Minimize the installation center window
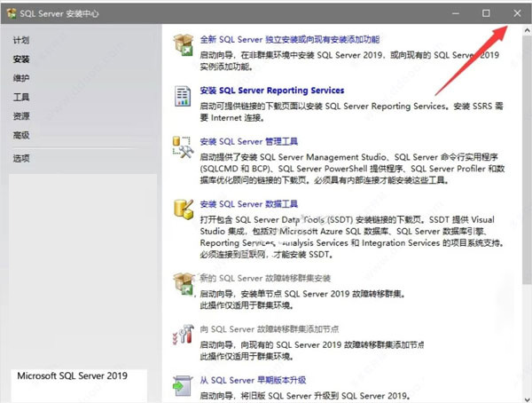The height and width of the screenshot is (403, 532). pos(456,13)
